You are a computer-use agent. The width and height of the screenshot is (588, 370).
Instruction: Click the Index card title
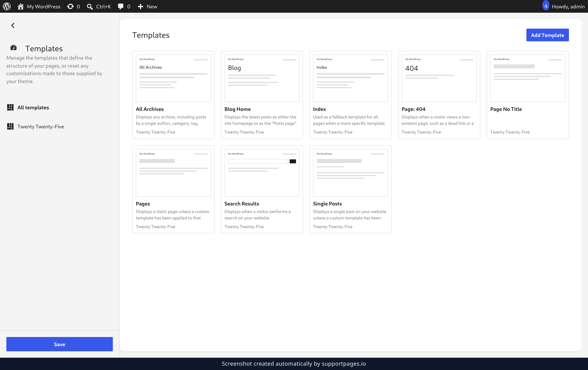click(319, 109)
